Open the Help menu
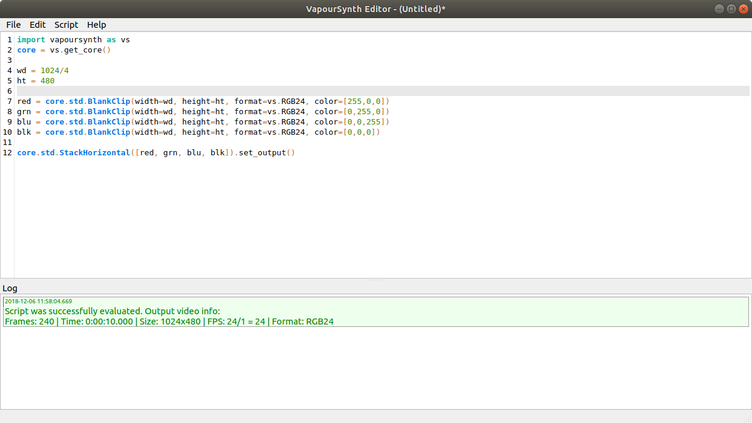Image resolution: width=752 pixels, height=423 pixels. 96,24
